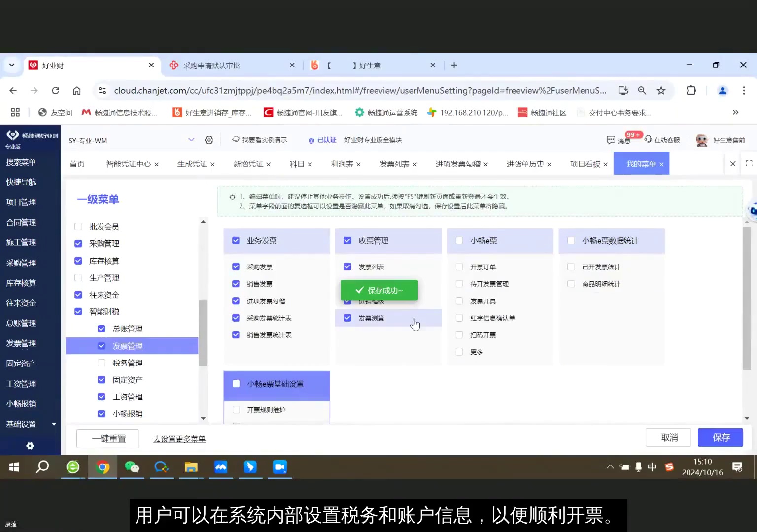The image size is (757, 532).
Task: Expand the bookmarks overflow chevron
Action: [x=736, y=112]
